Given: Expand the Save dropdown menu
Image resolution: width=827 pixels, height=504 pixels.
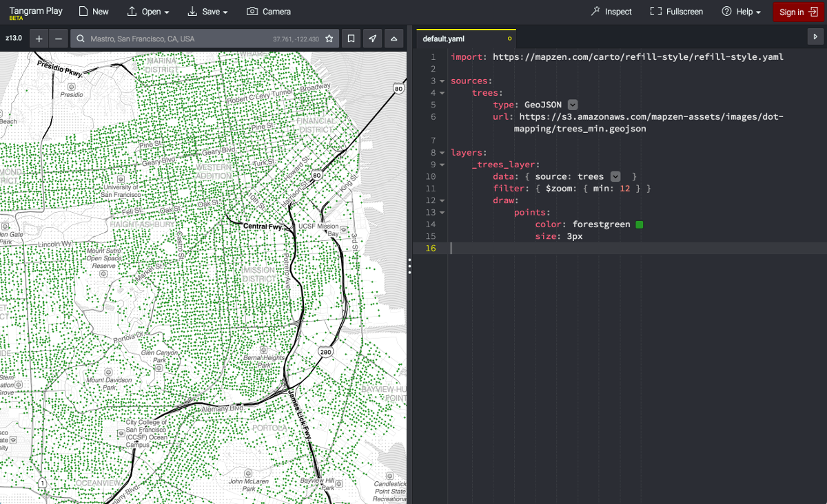Looking at the screenshot, I should (207, 12).
